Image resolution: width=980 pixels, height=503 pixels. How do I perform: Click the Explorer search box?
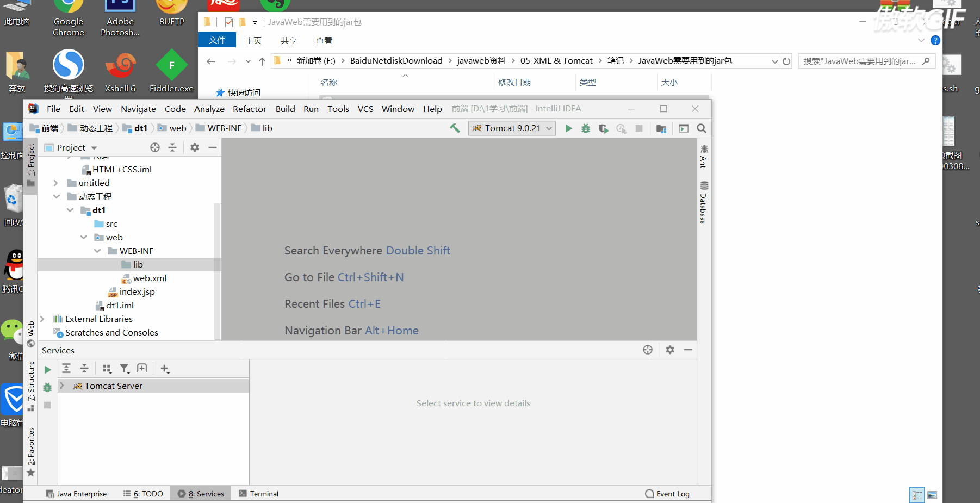(x=866, y=61)
